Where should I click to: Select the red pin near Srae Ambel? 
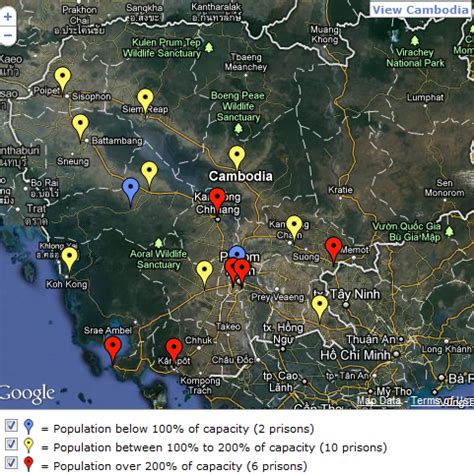(113, 349)
